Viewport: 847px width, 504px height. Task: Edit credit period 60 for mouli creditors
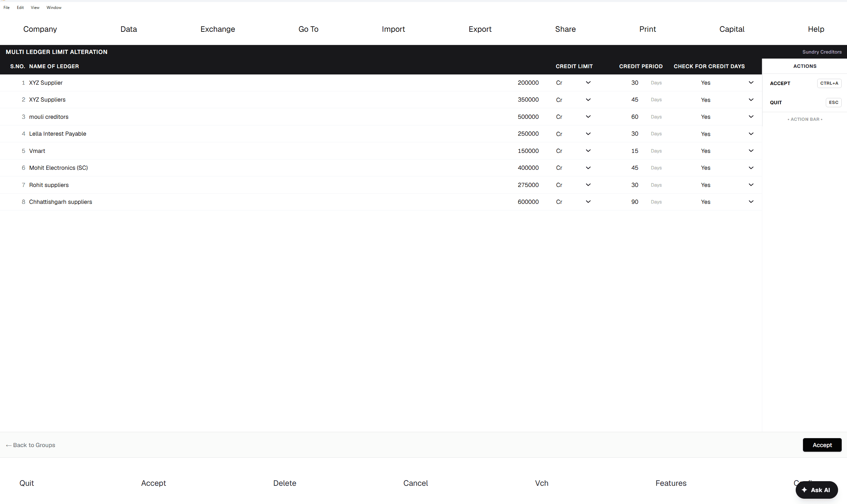click(x=635, y=116)
